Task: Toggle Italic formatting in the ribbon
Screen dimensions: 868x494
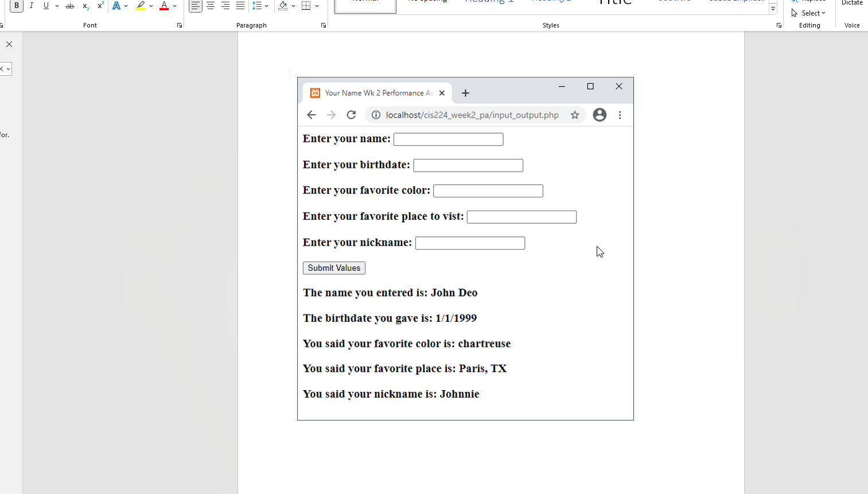Action: (x=32, y=6)
